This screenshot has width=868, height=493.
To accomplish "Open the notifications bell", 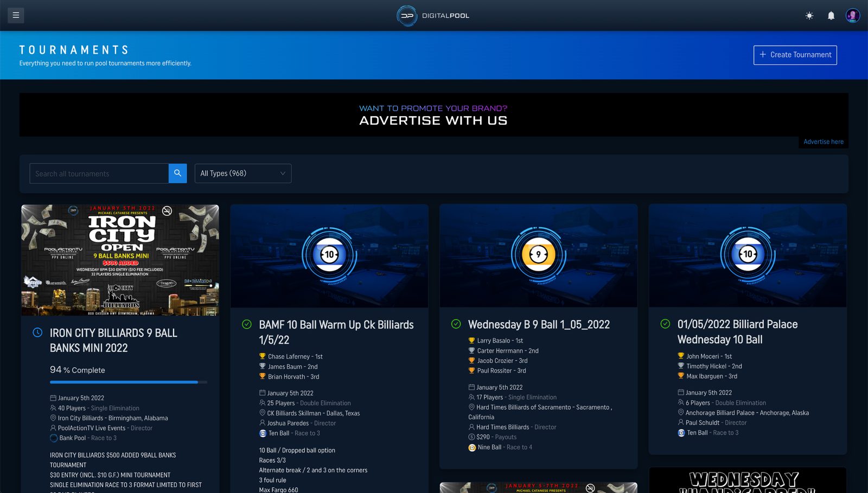I will point(831,16).
